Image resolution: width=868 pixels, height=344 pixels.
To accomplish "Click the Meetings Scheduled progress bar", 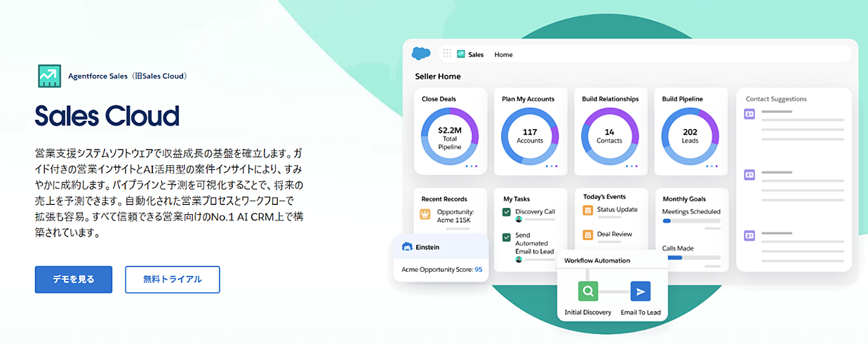I will 691,221.
